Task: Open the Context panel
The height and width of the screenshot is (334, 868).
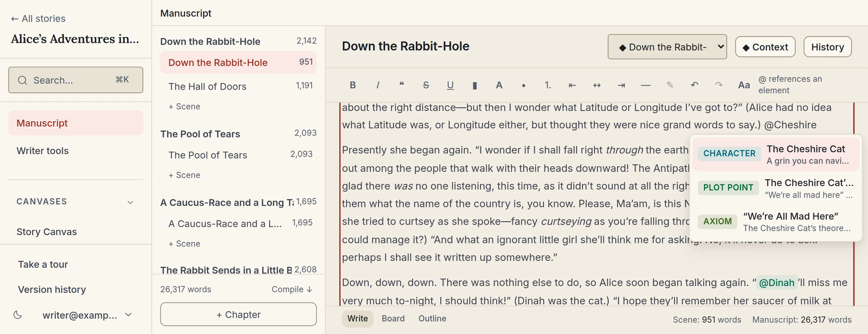Action: (x=765, y=47)
